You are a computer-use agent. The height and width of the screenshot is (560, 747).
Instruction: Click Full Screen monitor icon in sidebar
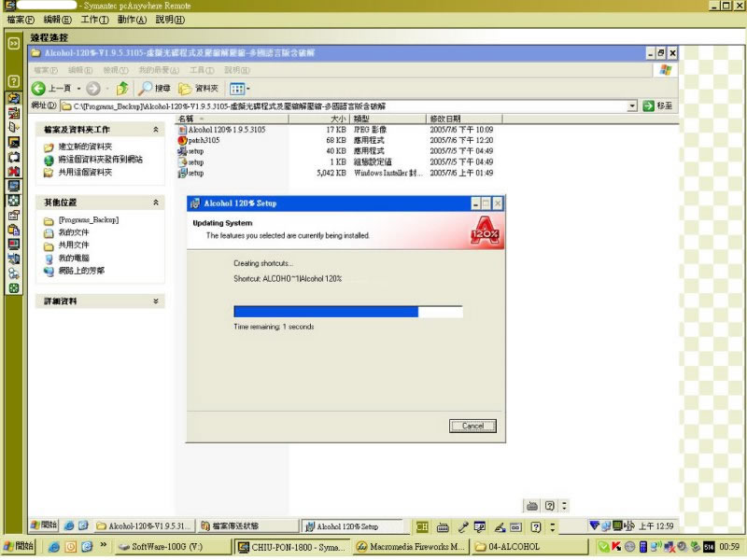pos(13,186)
